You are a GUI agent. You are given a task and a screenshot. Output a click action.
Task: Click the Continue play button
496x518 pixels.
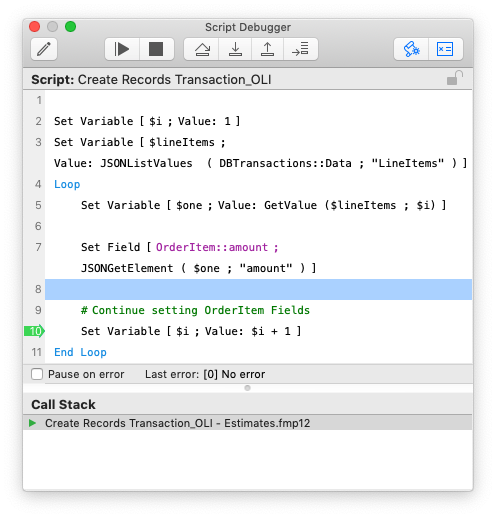pyautogui.click(x=122, y=49)
